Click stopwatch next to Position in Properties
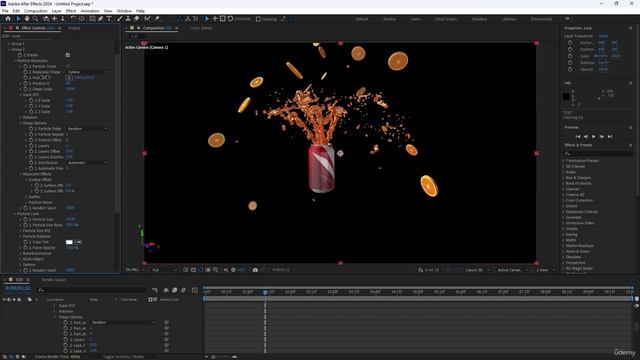This screenshot has height=360, width=640. coord(570,49)
